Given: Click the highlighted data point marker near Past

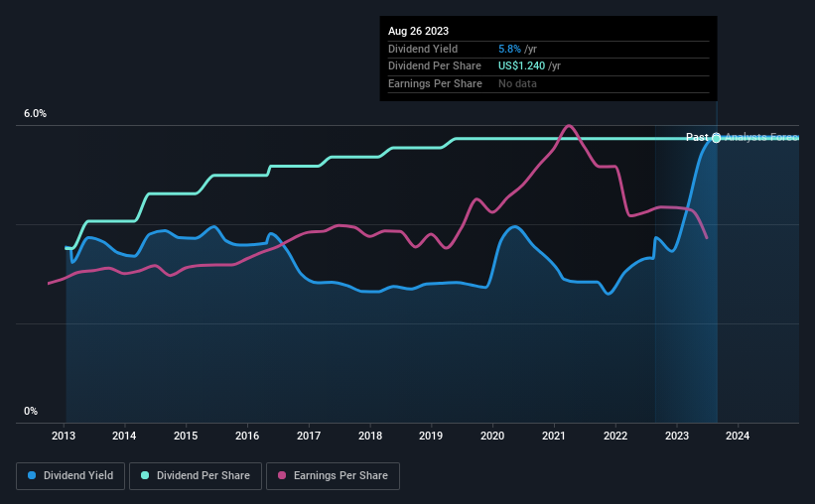Looking at the screenshot, I should click(x=717, y=138).
